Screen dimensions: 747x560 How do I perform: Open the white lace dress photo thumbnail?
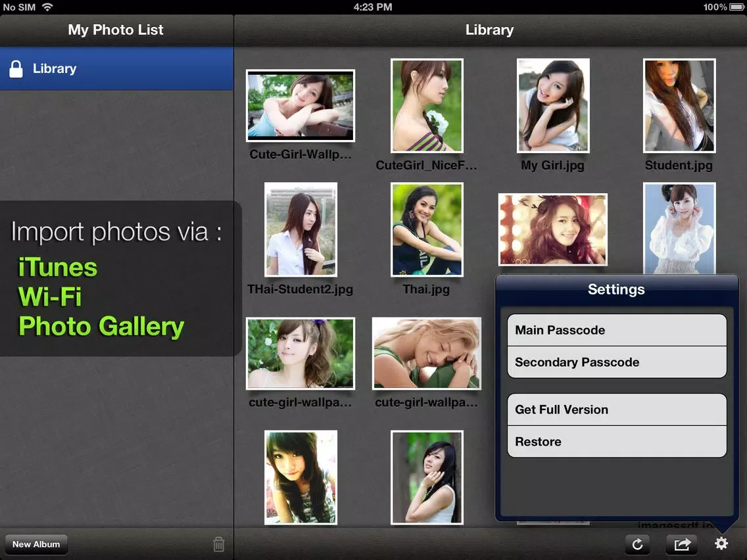tap(679, 229)
